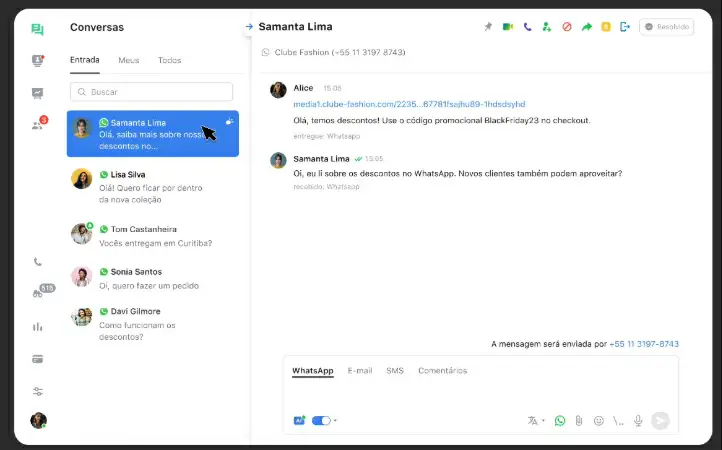Image resolution: width=722 pixels, height=450 pixels.
Task: Click the Samanta Lima header name
Action: [296, 27]
